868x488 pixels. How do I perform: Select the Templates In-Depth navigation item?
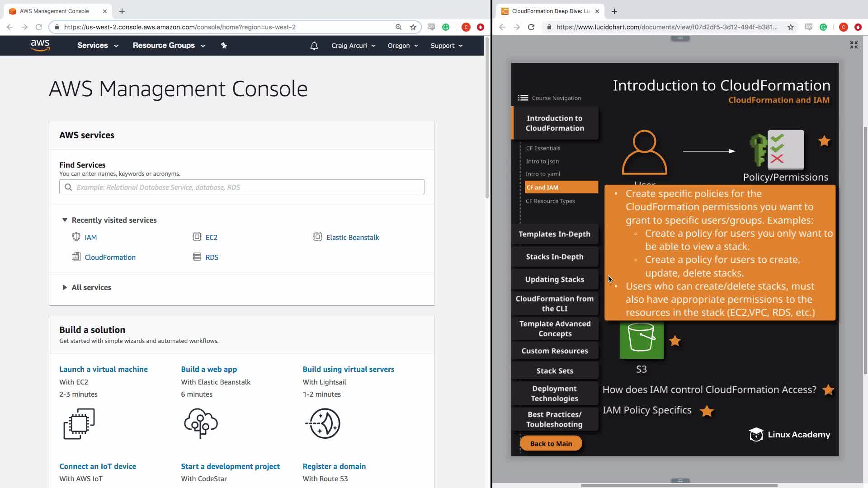[554, 234]
